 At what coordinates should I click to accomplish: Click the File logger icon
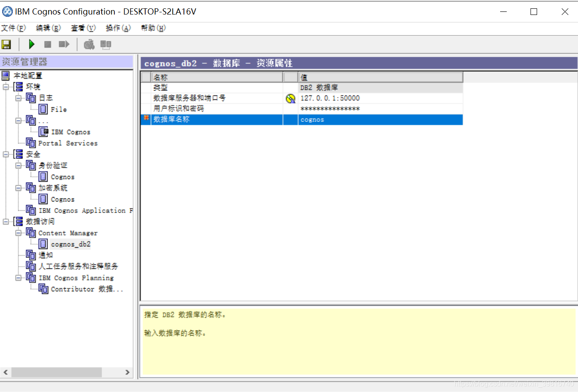tap(44, 109)
